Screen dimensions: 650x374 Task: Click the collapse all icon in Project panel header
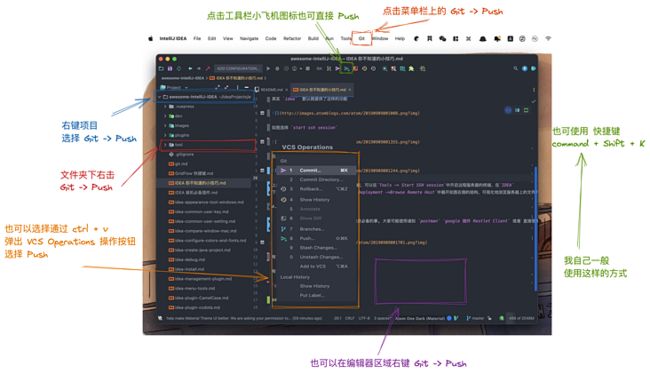pyautogui.click(x=226, y=87)
